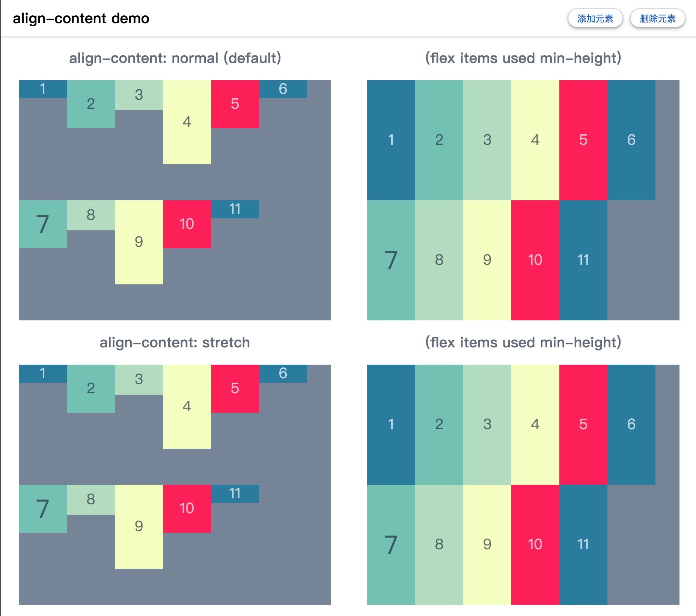Select yellow block 9 in stretch demo
The image size is (696, 616).
point(139,526)
